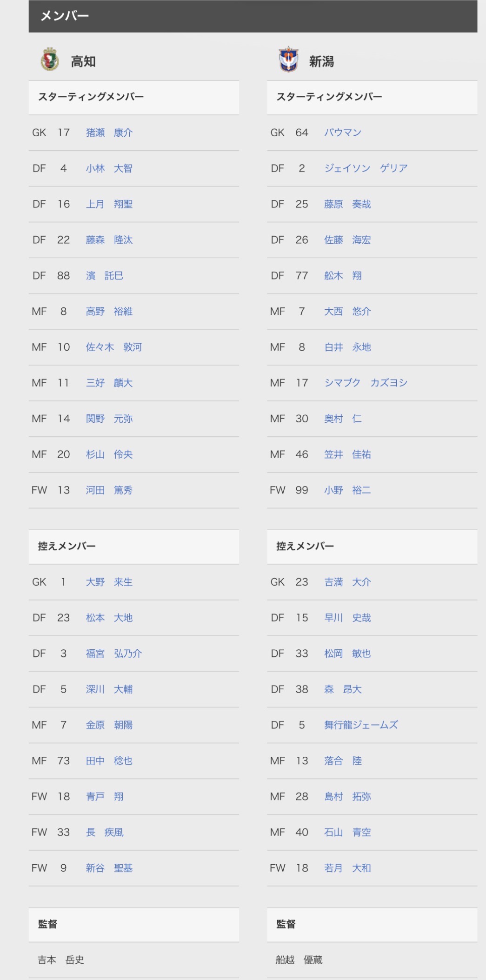Open 藤原 奏哉 defender link
Image resolution: width=486 pixels, height=980 pixels.
[347, 204]
